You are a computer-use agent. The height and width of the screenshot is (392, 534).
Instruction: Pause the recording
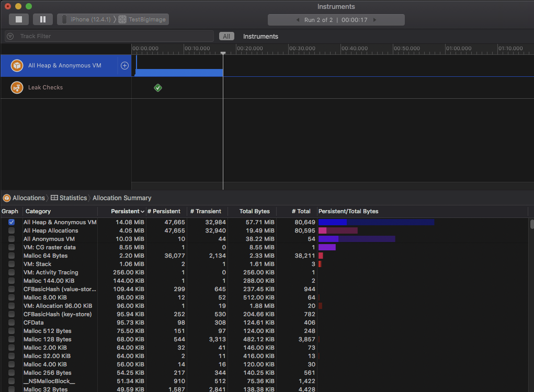coord(43,19)
